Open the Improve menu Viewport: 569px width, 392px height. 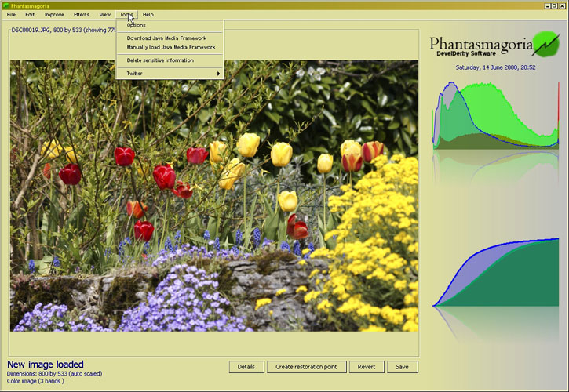coord(54,15)
